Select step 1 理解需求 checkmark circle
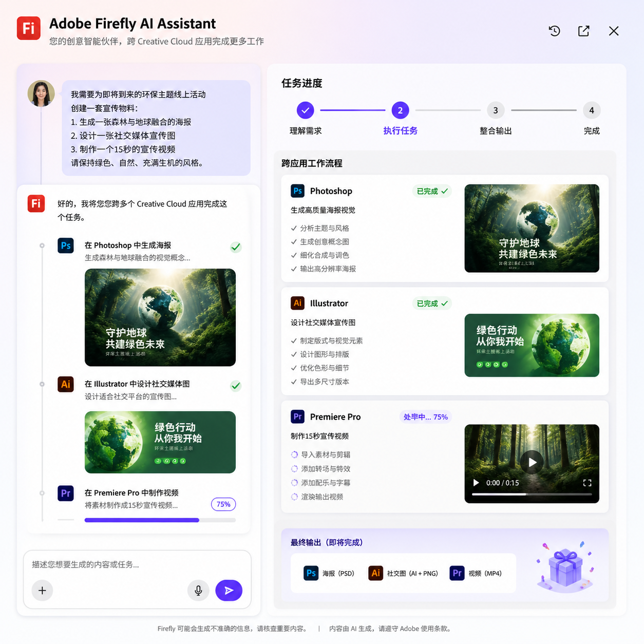The image size is (644, 644). (305, 110)
